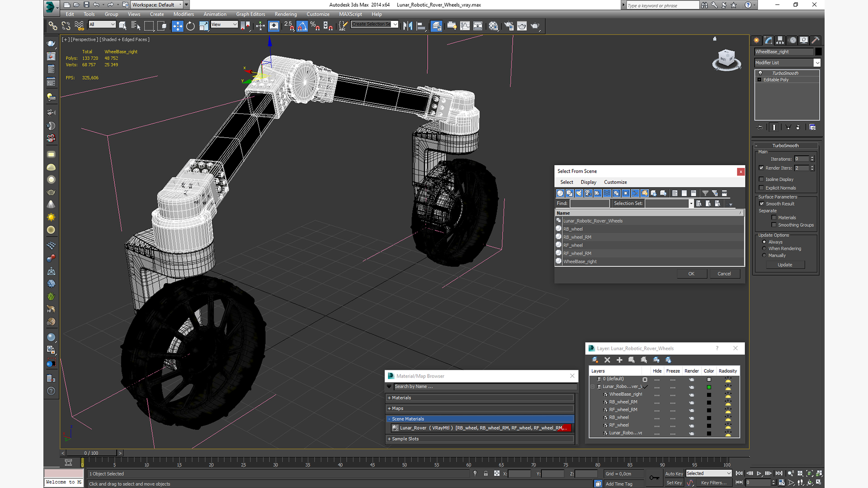Viewport: 868px width, 488px height.
Task: Click the Key Filters button
Action: (x=713, y=483)
